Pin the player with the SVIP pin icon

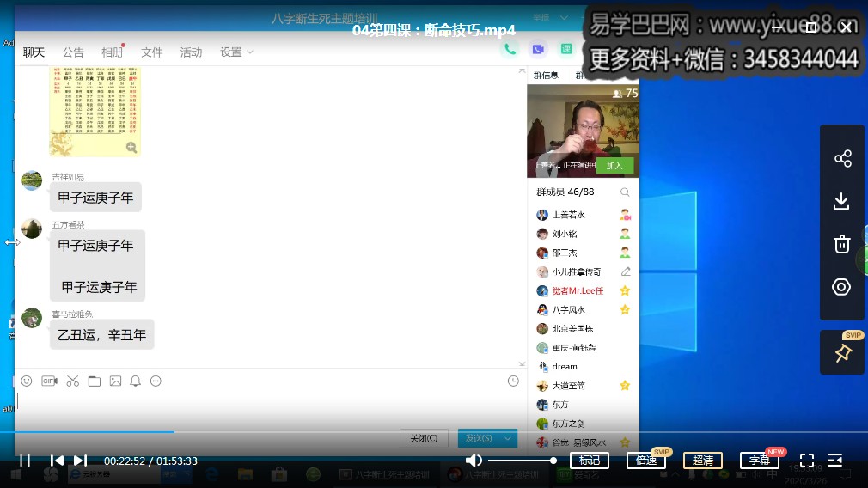(x=842, y=352)
